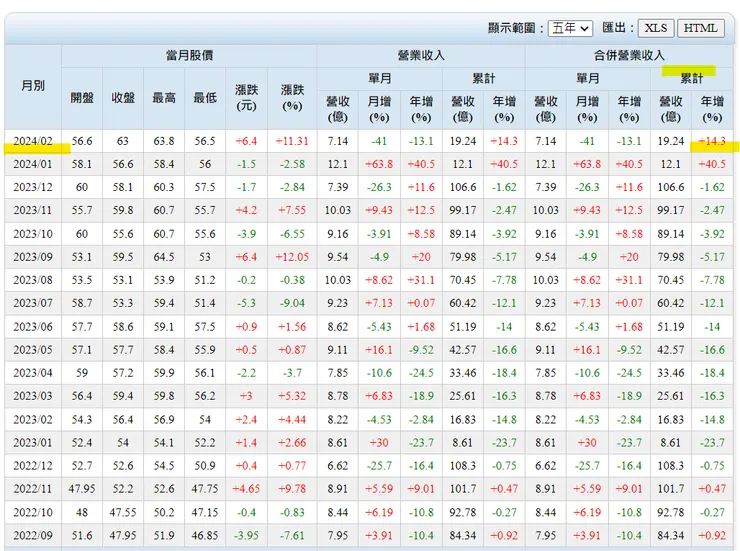This screenshot has width=740, height=551.
Task: Click the +12.05 price change cell
Action: tap(292, 257)
